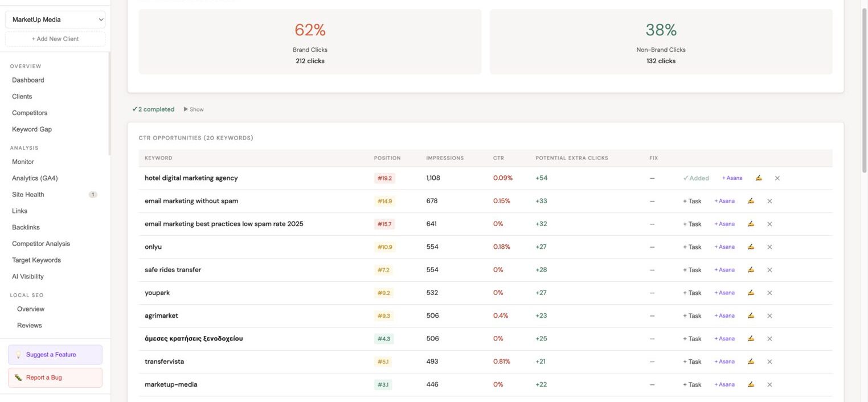Click the writing-hand icon for hotel digital marketing agency
Viewport: 868px width, 402px height.
pyautogui.click(x=759, y=178)
